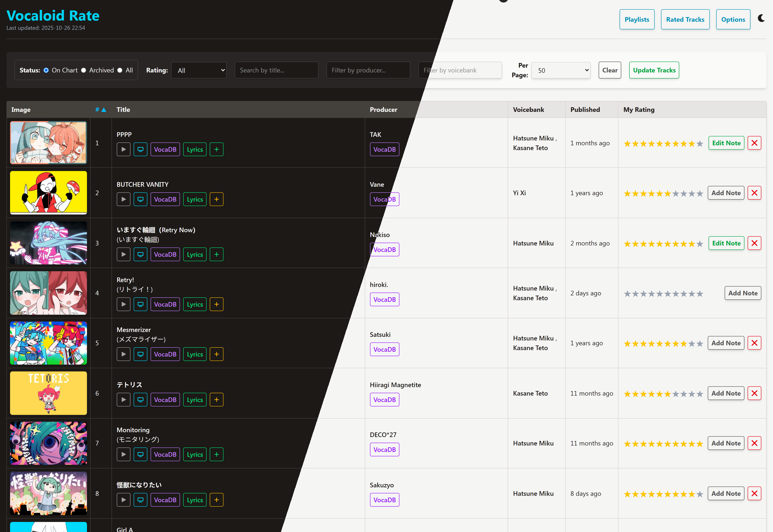This screenshot has width=773, height=532.
Task: Open VocaDB link for テトリス track
Action: (165, 400)
